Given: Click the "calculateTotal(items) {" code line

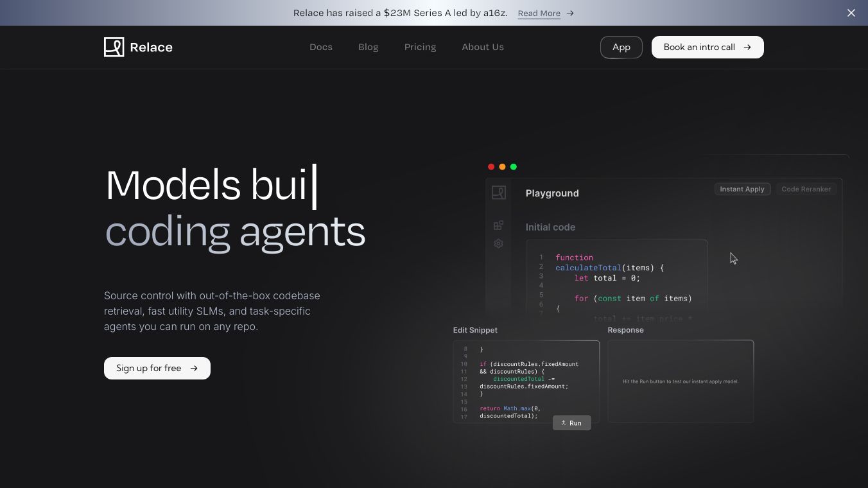Looking at the screenshot, I should point(610,268).
